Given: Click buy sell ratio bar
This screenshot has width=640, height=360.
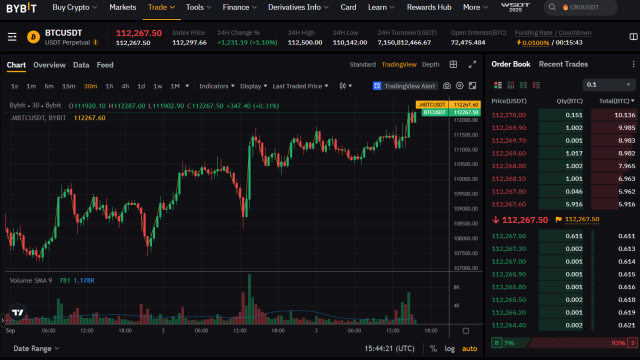Looking at the screenshot, I should click(564, 343).
